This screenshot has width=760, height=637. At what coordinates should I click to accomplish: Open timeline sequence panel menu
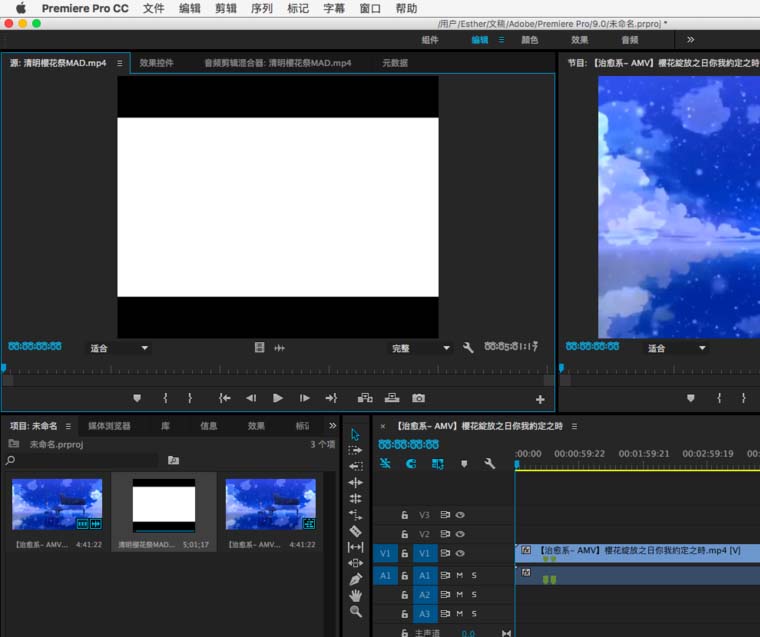574,426
